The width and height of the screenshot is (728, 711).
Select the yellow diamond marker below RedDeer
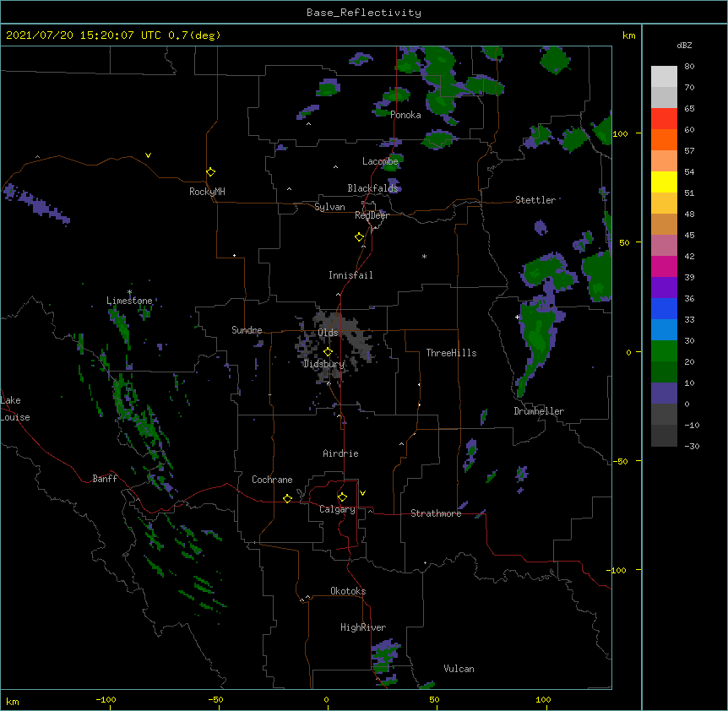(x=360, y=237)
